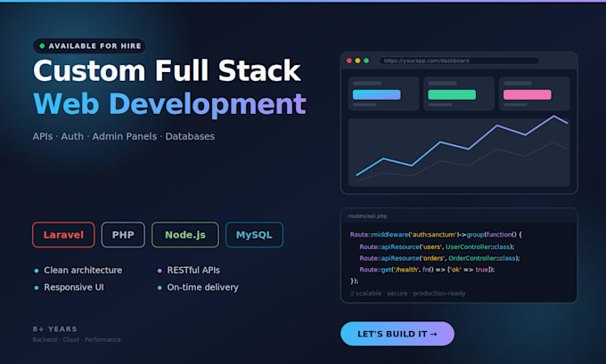Viewport: 606px width, 364px height.
Task: Click the line chart in dashboard mockup
Action: [459, 152]
